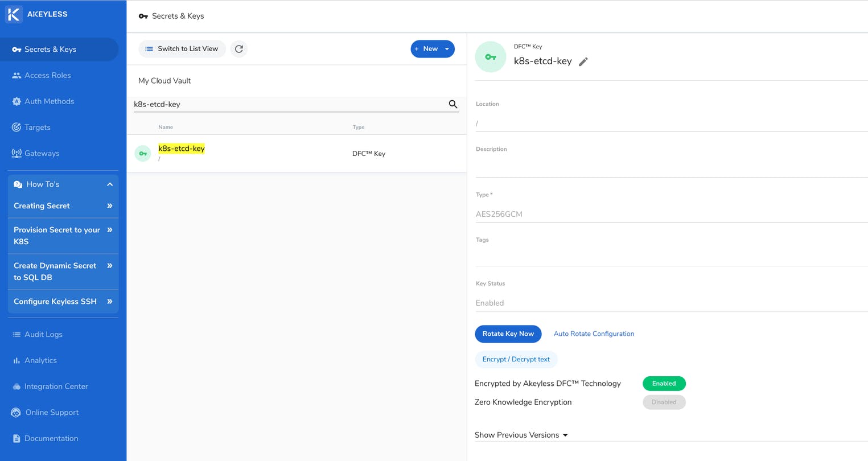868x461 pixels.
Task: Click the search magnifier icon
Action: point(453,104)
